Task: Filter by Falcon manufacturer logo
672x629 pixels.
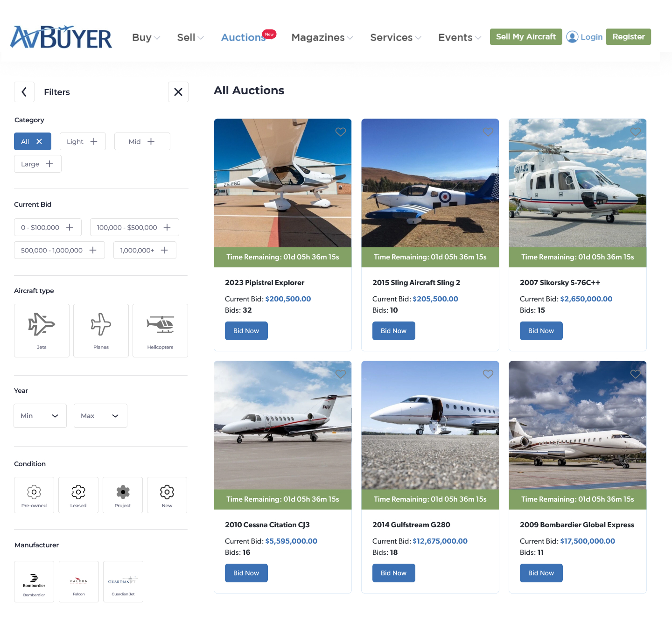Action: pos(79,581)
